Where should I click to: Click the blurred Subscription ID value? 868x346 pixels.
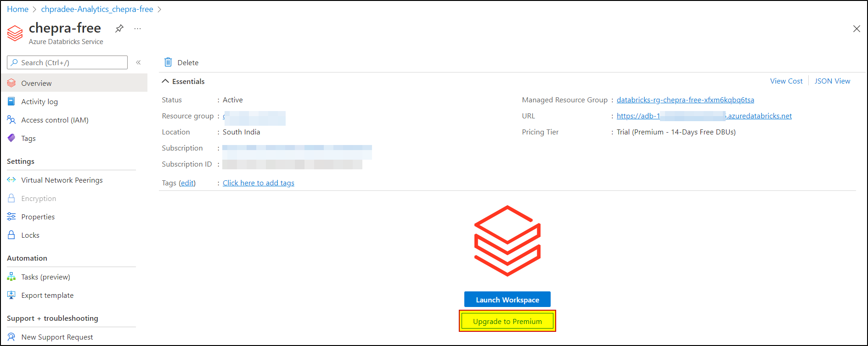point(292,164)
